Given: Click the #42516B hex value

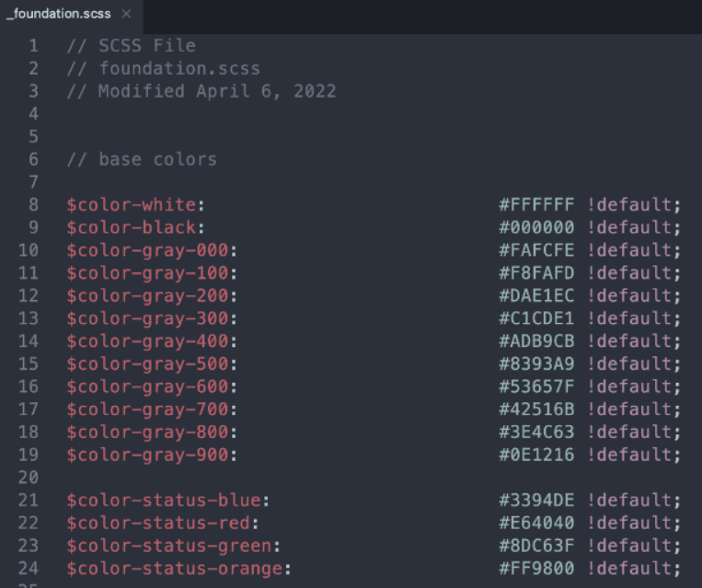Looking at the screenshot, I should coord(536,409).
